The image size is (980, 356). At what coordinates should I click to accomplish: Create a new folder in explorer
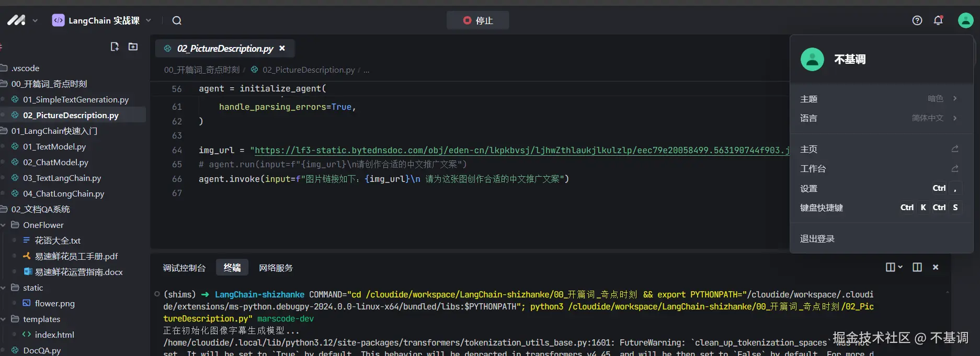pyautogui.click(x=133, y=47)
